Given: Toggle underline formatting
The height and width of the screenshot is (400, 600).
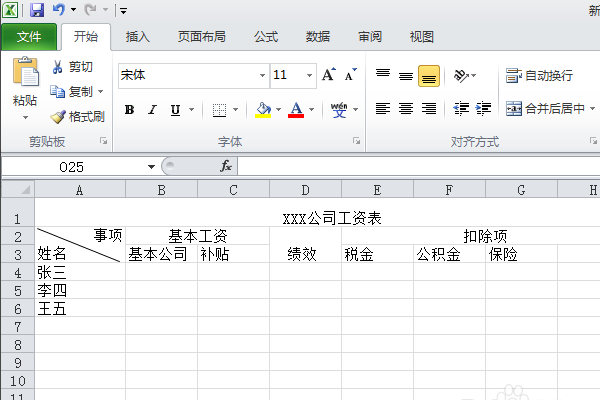Looking at the screenshot, I should click(175, 110).
